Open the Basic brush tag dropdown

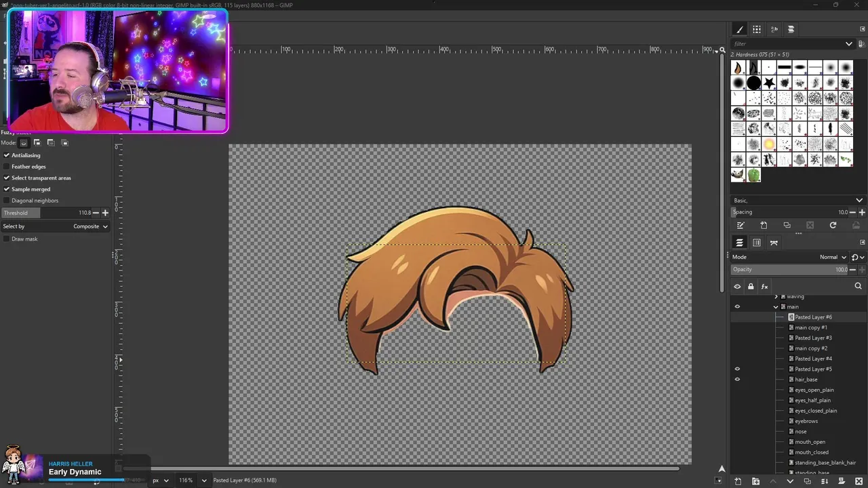tap(797, 201)
